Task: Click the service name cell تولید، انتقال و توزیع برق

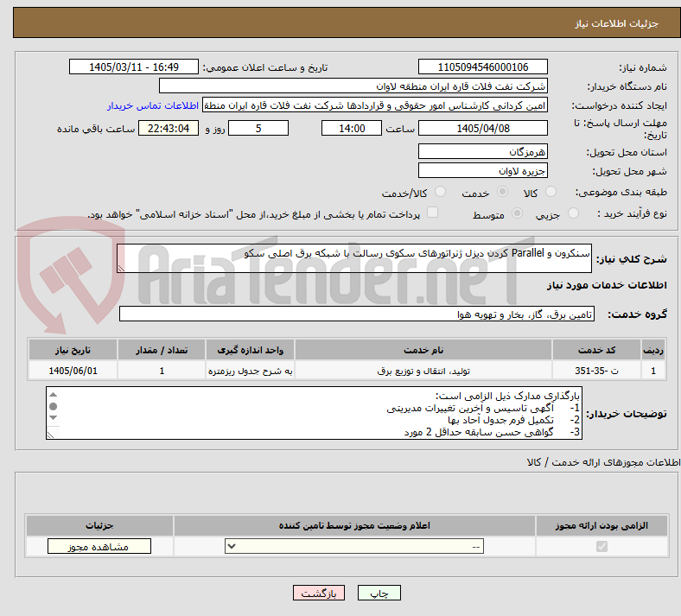Action: (x=423, y=371)
